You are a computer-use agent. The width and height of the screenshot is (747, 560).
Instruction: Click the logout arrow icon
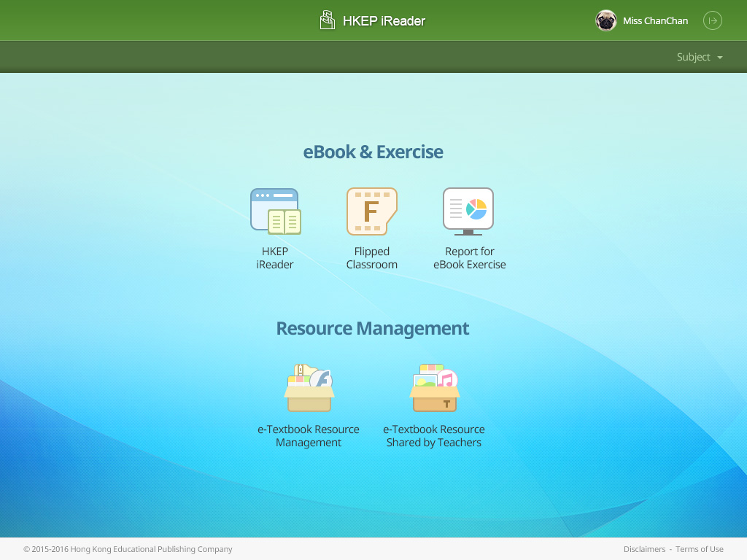(712, 20)
